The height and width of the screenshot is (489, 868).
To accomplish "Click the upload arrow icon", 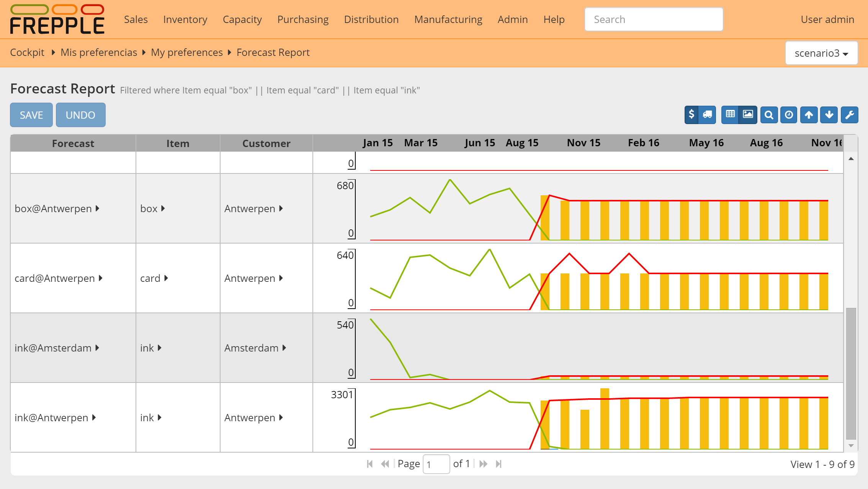I will [x=809, y=115].
